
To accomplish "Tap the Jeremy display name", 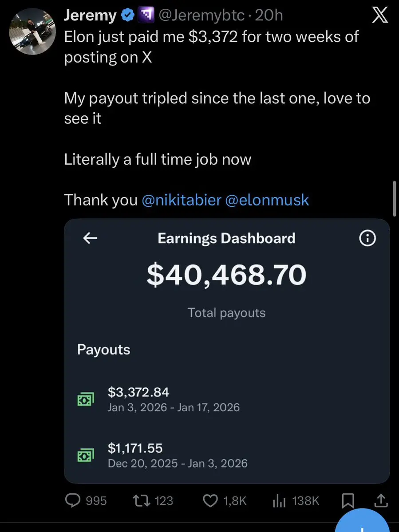I will 90,16.
